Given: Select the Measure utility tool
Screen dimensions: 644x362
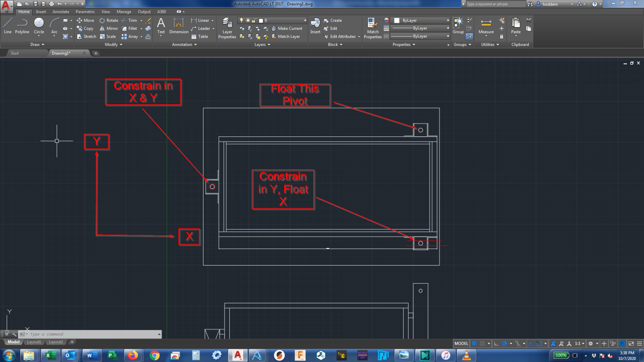Looking at the screenshot, I should click(486, 26).
